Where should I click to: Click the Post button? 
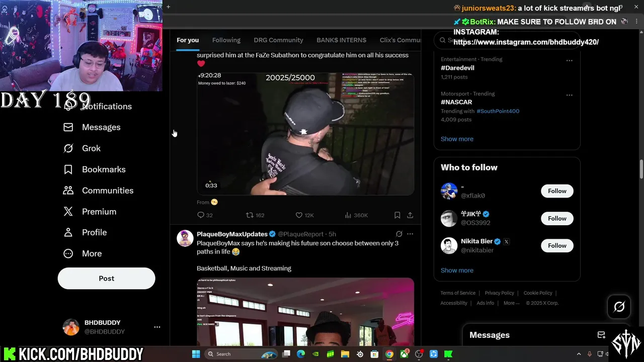tap(106, 278)
